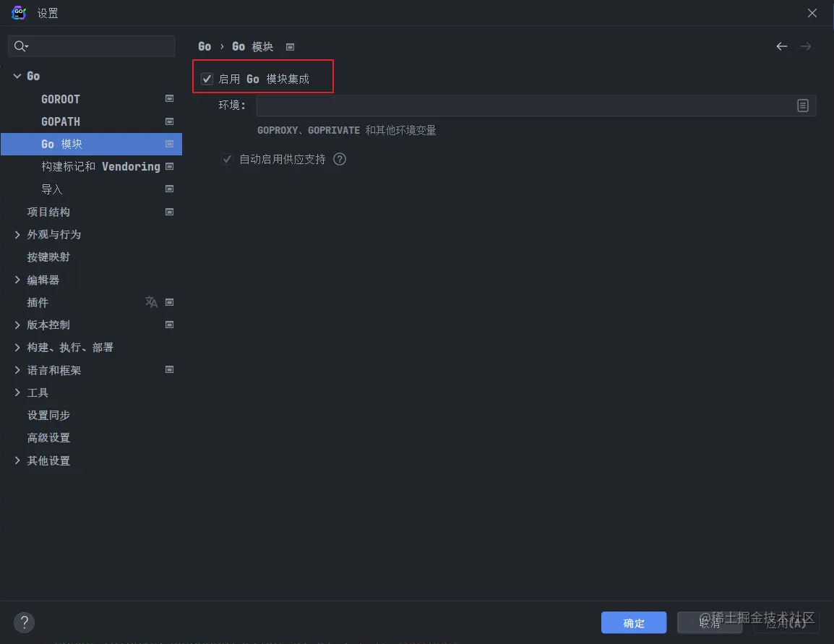Click project-level icon beside 构建标记和 Vendoring
834x644 pixels.
170,166
